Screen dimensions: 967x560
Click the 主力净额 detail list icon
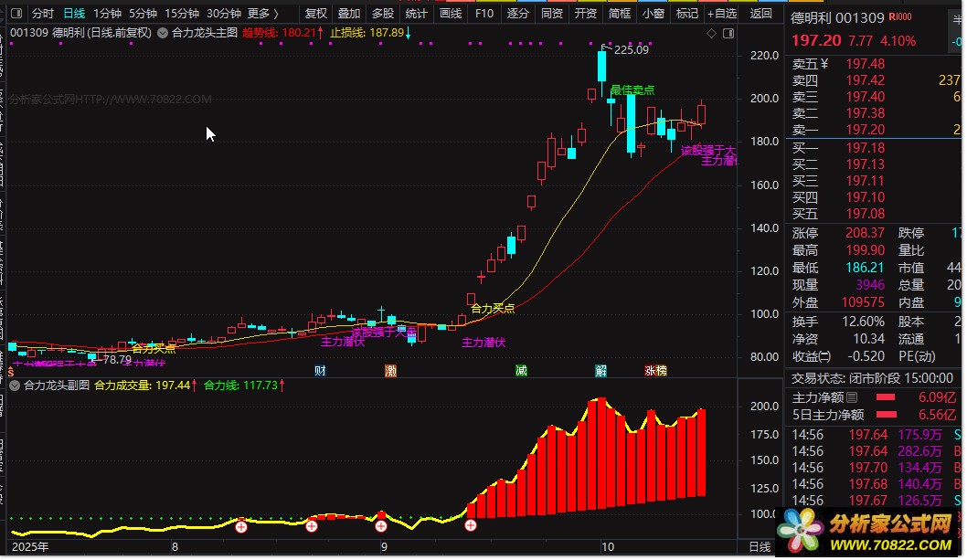pyautogui.click(x=852, y=397)
